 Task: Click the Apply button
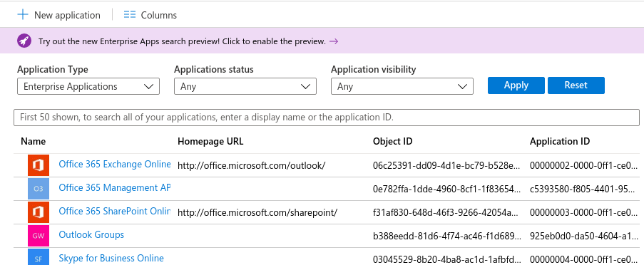(516, 85)
